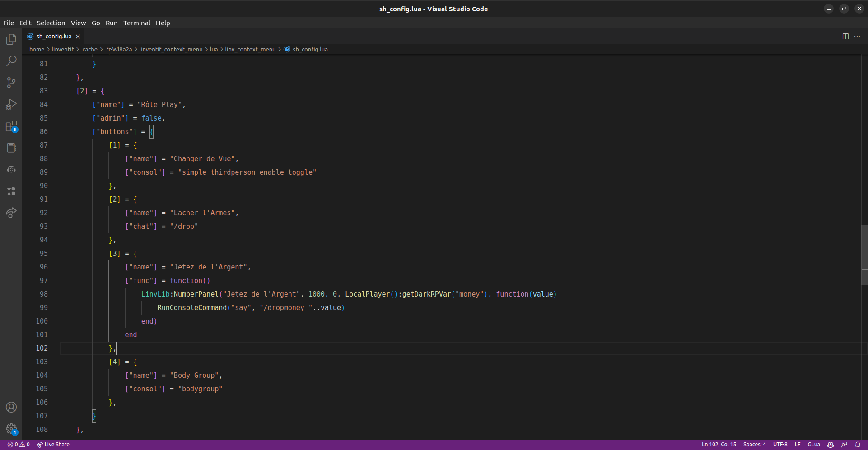Click 'lua' breadcrumb segment
The image size is (868, 450).
[x=214, y=50]
